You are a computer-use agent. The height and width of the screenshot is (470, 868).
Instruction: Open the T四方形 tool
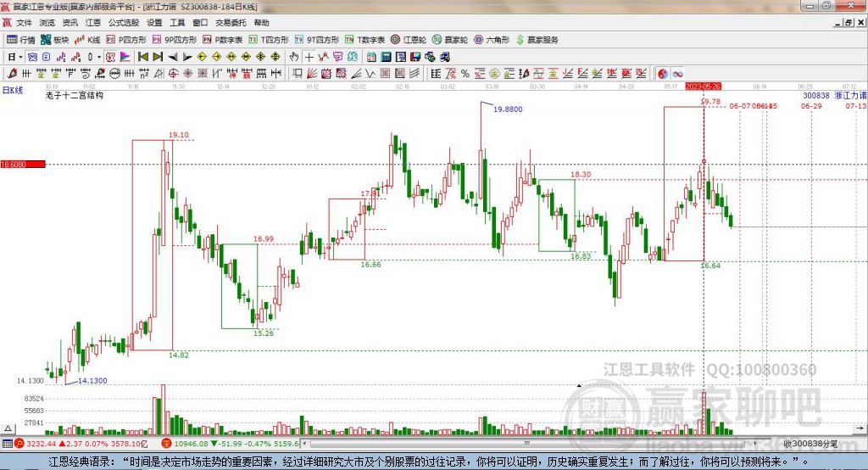coord(269,40)
